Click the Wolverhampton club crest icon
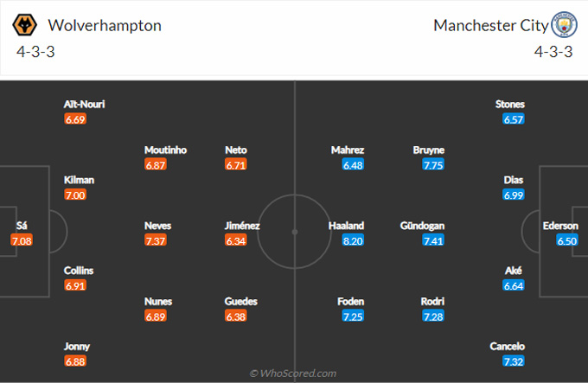This screenshot has height=383, width=588. point(27,25)
